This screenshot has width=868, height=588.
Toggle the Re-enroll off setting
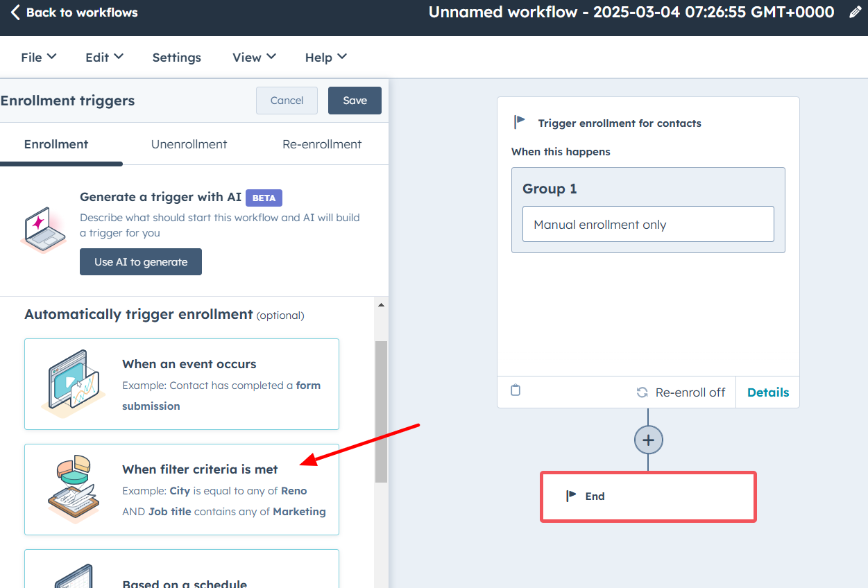tap(690, 392)
